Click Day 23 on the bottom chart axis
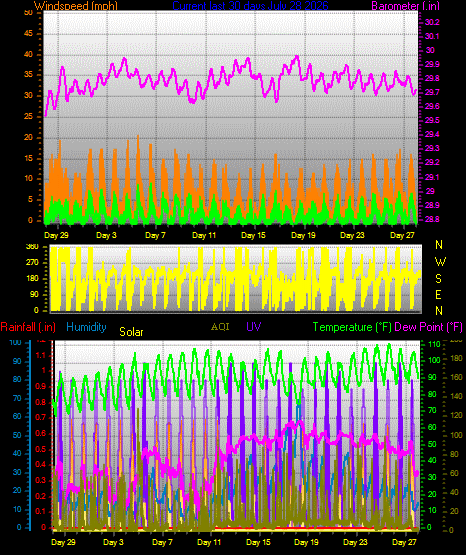The image size is (466, 555). click(x=355, y=542)
